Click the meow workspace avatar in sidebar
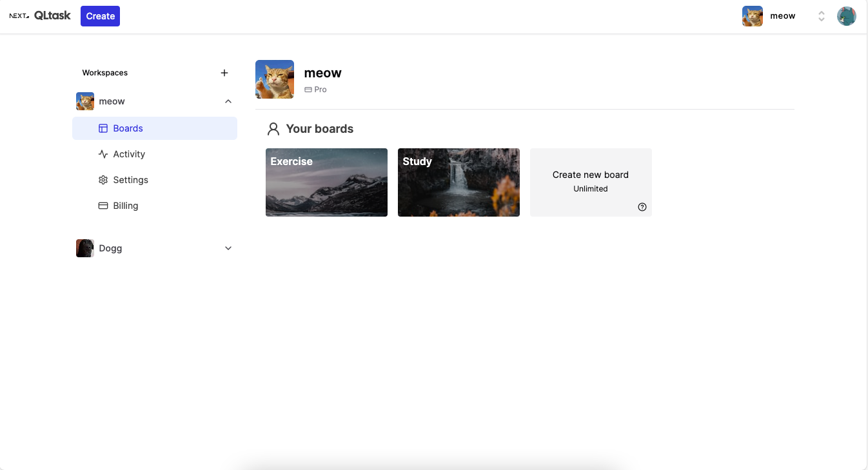The height and width of the screenshot is (470, 868). (85, 101)
